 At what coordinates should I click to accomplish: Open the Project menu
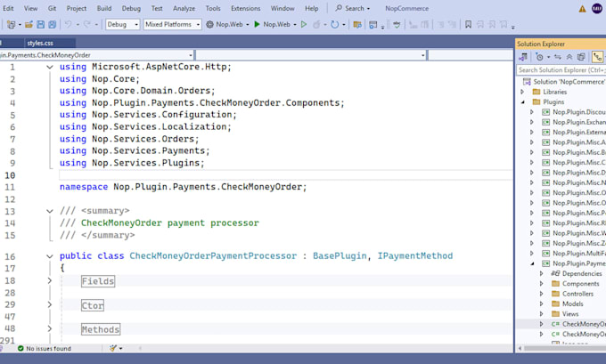pos(76,8)
